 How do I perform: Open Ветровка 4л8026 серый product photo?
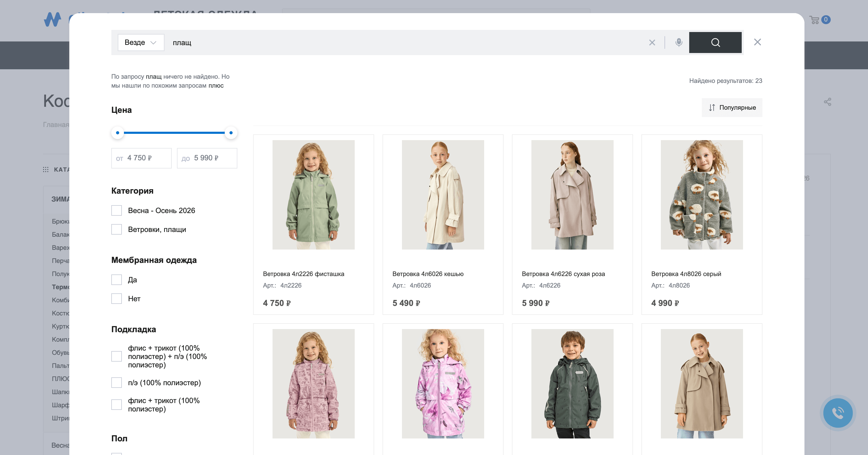coord(702,195)
